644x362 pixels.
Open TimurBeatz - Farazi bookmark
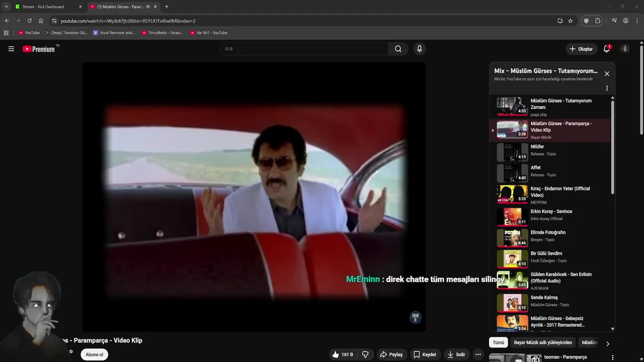(162, 33)
